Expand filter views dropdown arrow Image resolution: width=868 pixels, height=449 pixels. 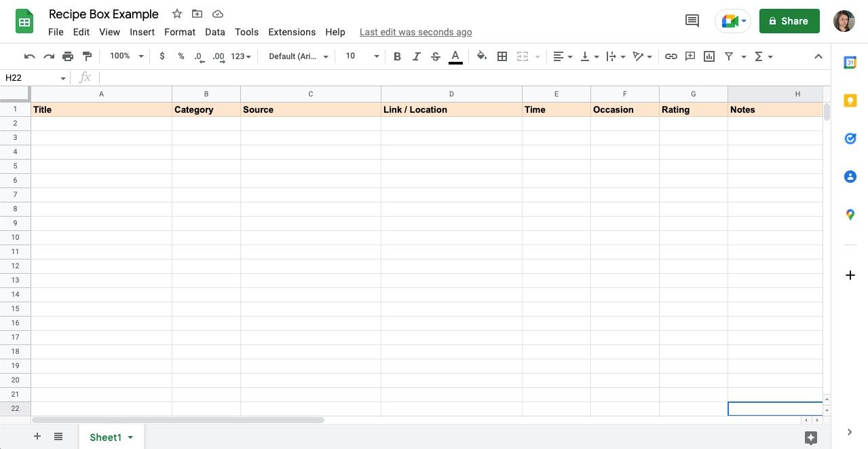click(744, 56)
